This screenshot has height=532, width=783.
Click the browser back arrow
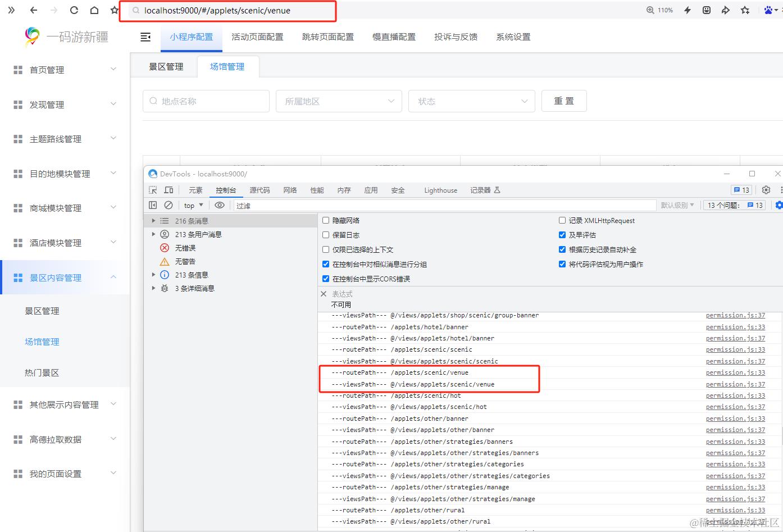click(34, 10)
